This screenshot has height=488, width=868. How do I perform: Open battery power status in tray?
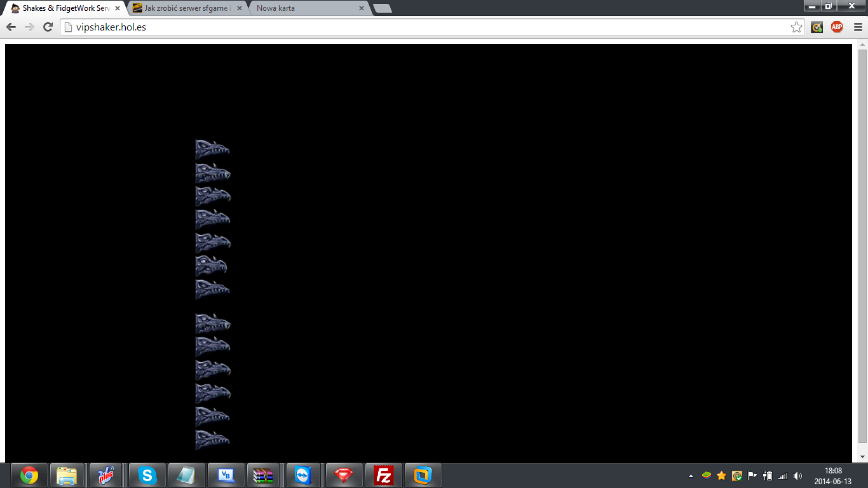pos(768,475)
